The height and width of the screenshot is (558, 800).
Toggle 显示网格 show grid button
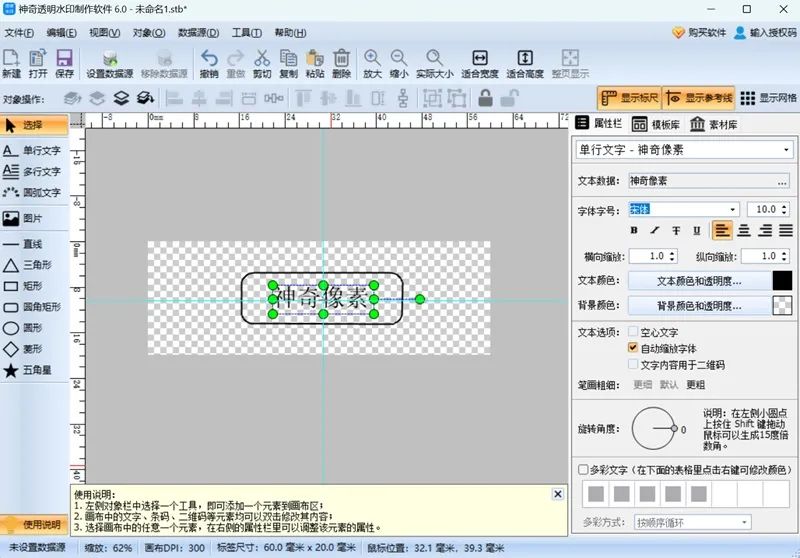pos(768,98)
